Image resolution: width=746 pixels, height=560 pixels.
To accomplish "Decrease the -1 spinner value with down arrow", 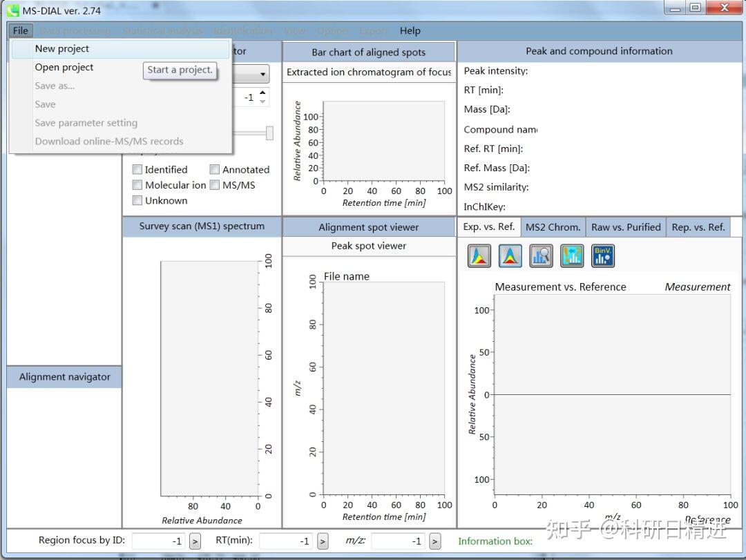I will tap(262, 102).
